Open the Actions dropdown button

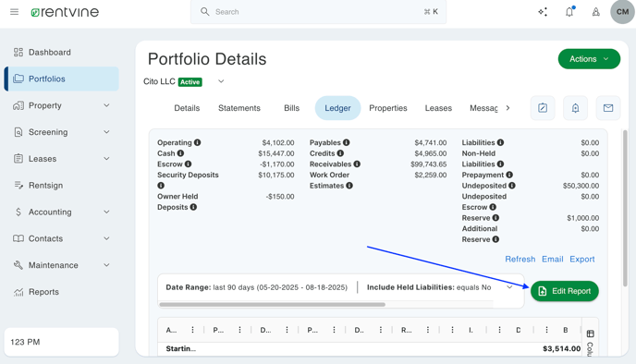coord(589,59)
